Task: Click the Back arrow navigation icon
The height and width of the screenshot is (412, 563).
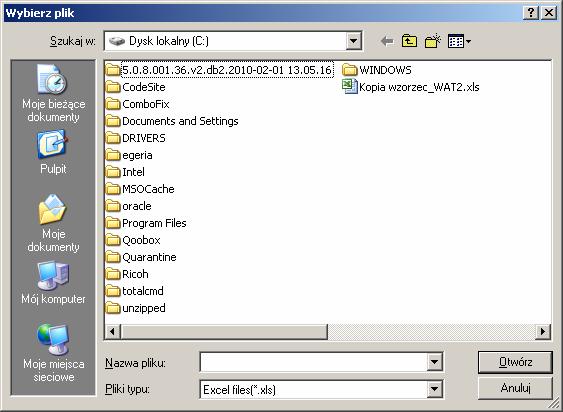Action: tap(387, 41)
